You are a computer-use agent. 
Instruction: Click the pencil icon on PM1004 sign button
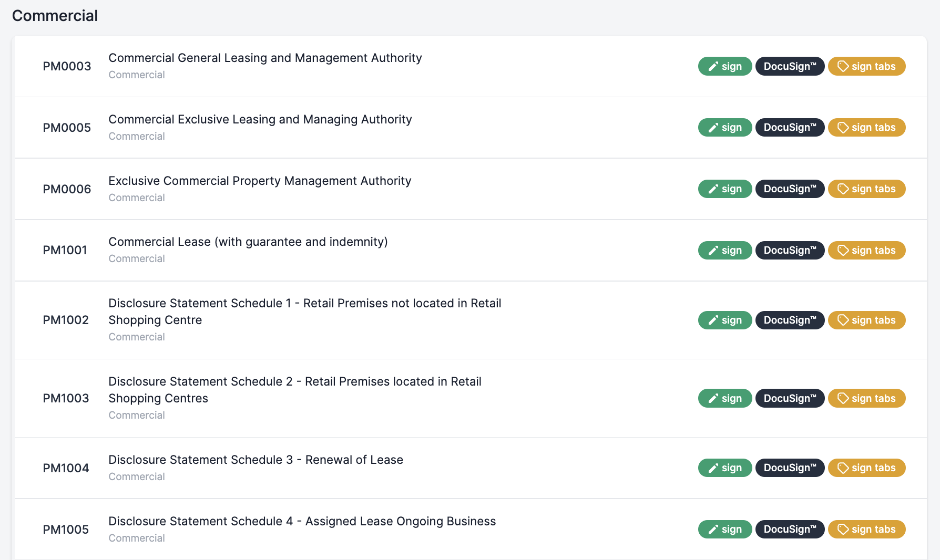(713, 468)
